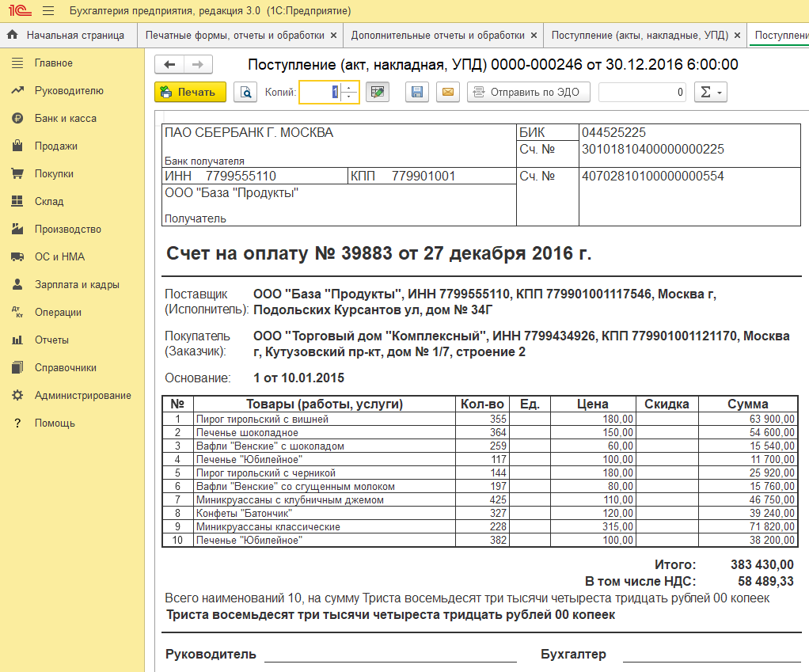Image resolution: width=809 pixels, height=672 pixels.
Task: Send by email envelope icon
Action: [x=448, y=93]
